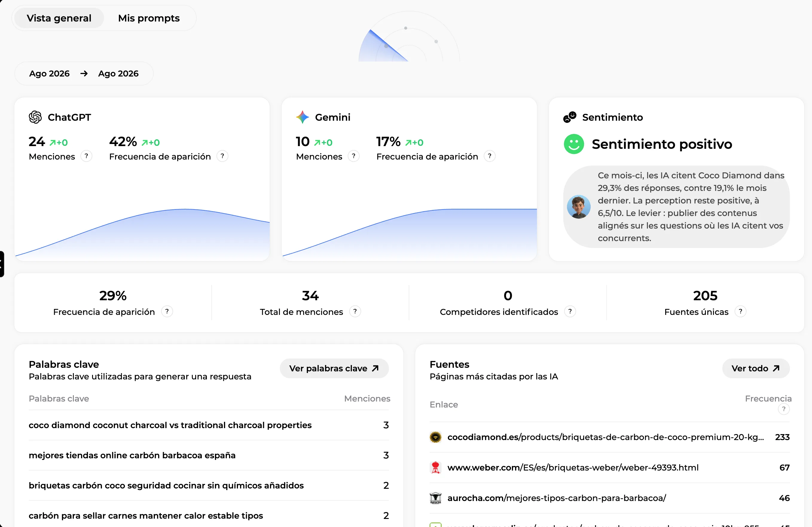Viewport: 812px width, 527px height.
Task: Open the Ago 2026 date range picker
Action: tap(84, 73)
